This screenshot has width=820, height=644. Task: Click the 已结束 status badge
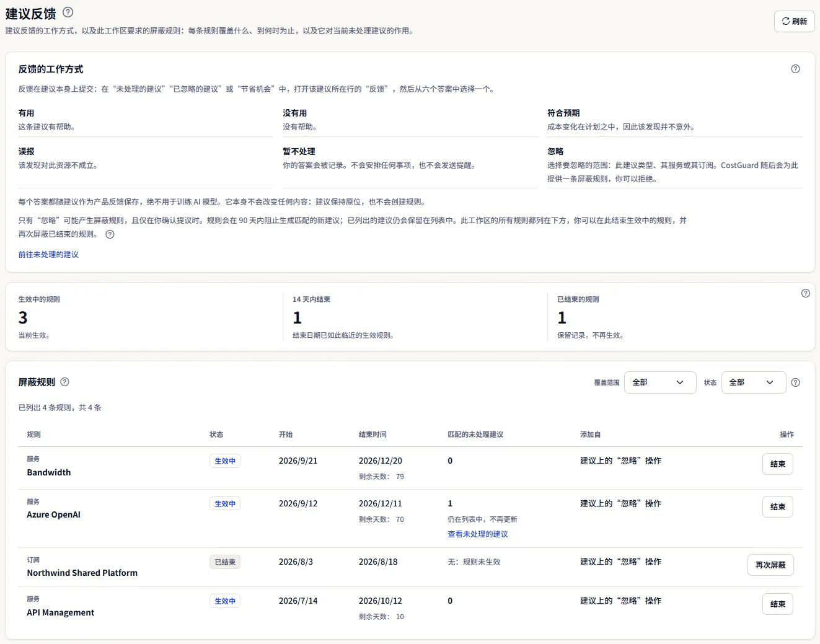(225, 562)
